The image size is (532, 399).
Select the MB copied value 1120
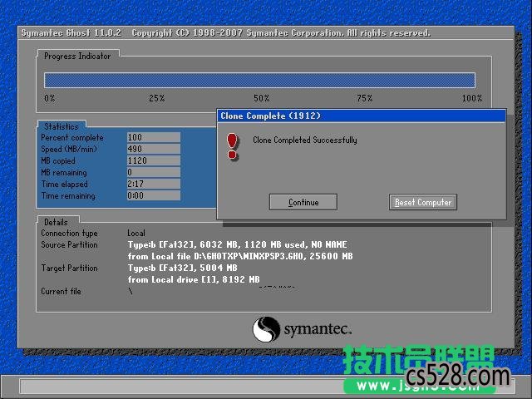[153, 160]
